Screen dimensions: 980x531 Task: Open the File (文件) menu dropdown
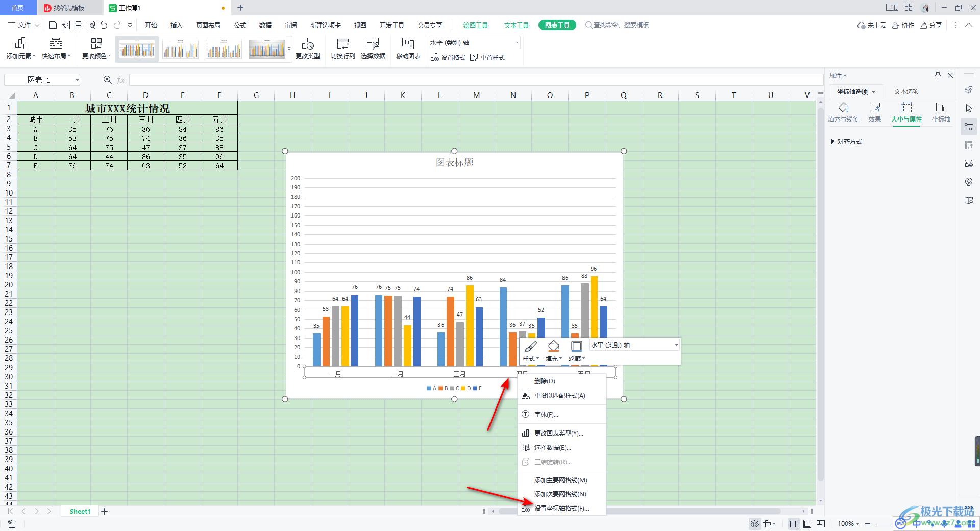coord(23,25)
